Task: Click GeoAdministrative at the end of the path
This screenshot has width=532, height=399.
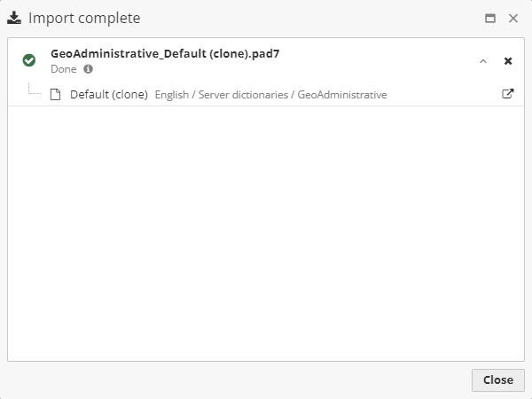Action: tap(344, 95)
